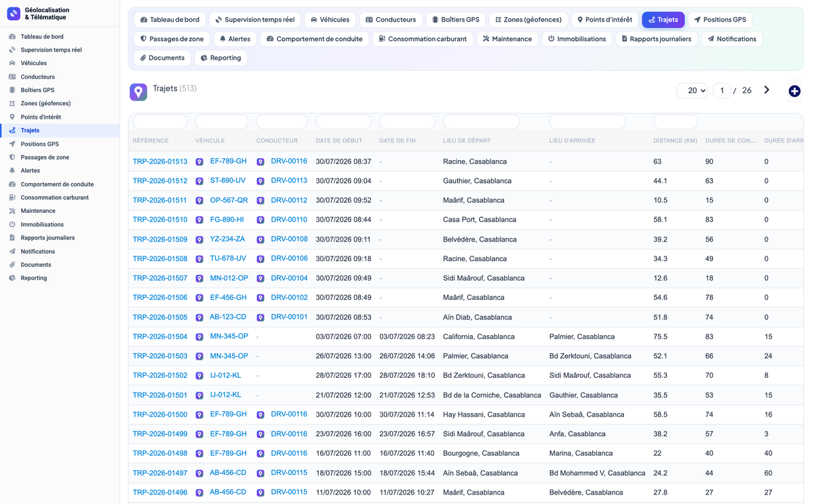Click Points d'intérêt pin icon in sidebar
814x504 pixels.
12,117
